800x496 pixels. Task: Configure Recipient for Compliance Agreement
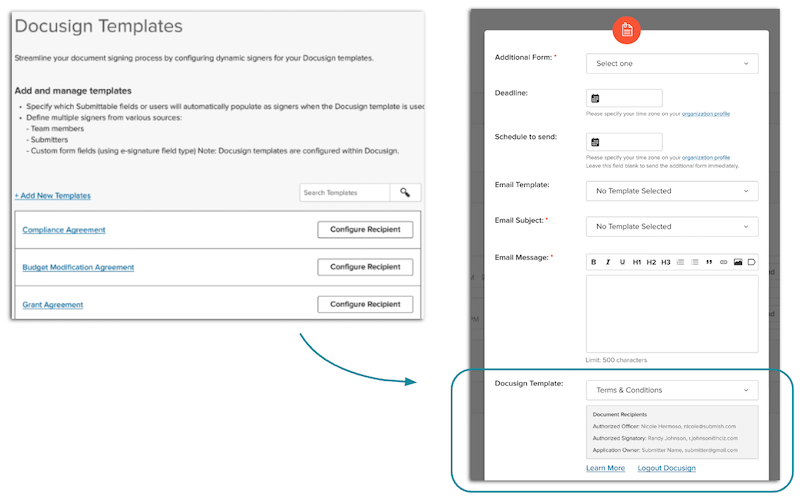click(x=365, y=230)
